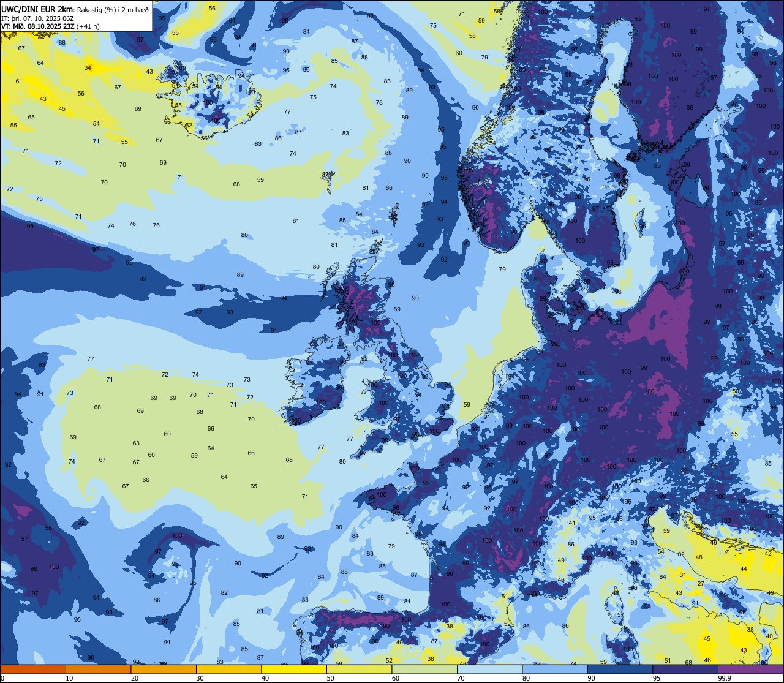Click the orange 10–20 legend swatch
The width and height of the screenshot is (784, 683).
pyautogui.click(x=98, y=669)
